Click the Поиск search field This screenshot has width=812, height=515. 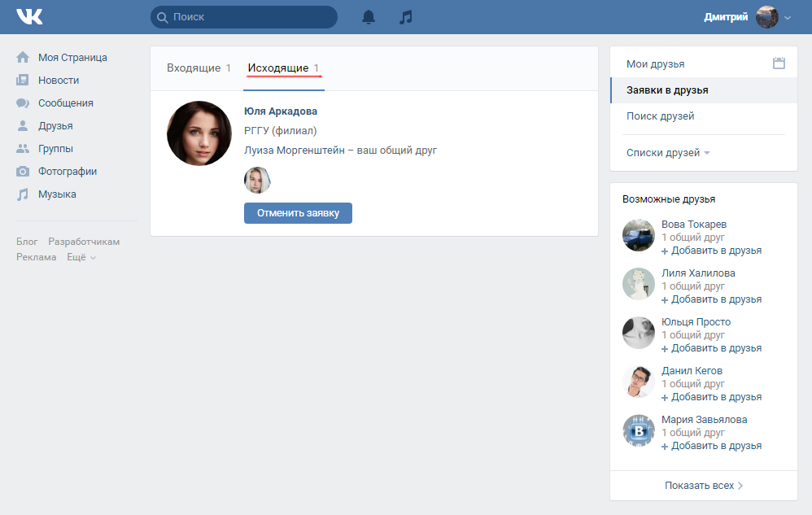pyautogui.click(x=244, y=17)
